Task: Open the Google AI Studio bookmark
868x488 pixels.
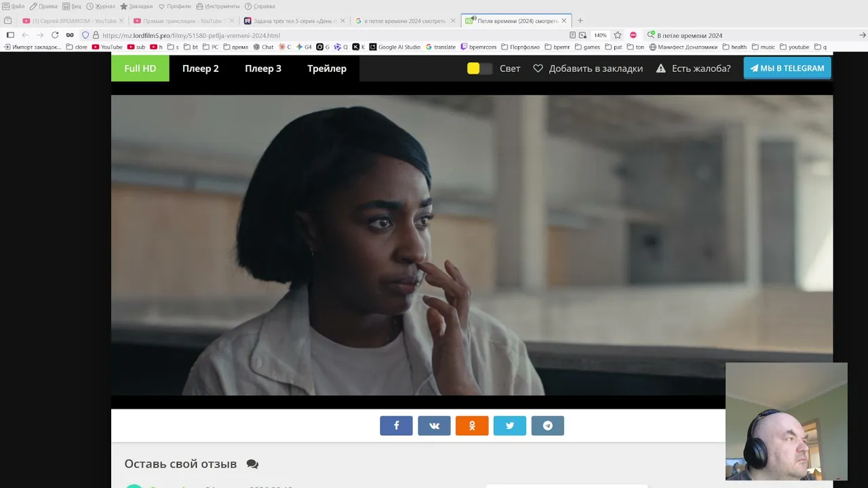Action: [395, 47]
